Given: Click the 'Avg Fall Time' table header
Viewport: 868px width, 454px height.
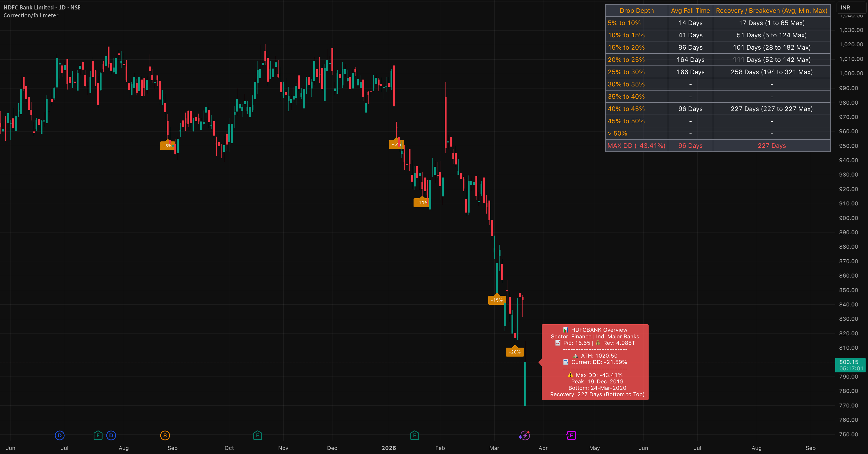Looking at the screenshot, I should tap(691, 10).
